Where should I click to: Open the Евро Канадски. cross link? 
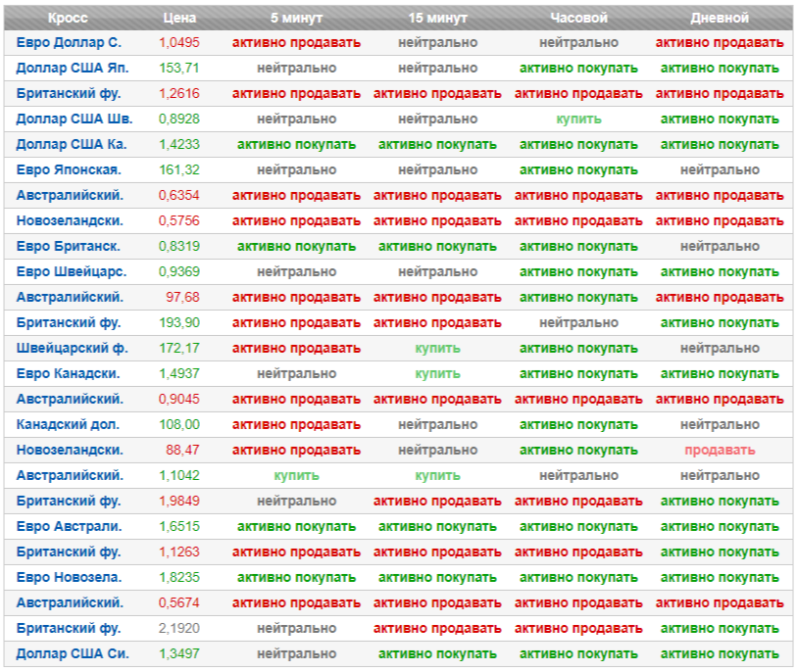(68, 373)
